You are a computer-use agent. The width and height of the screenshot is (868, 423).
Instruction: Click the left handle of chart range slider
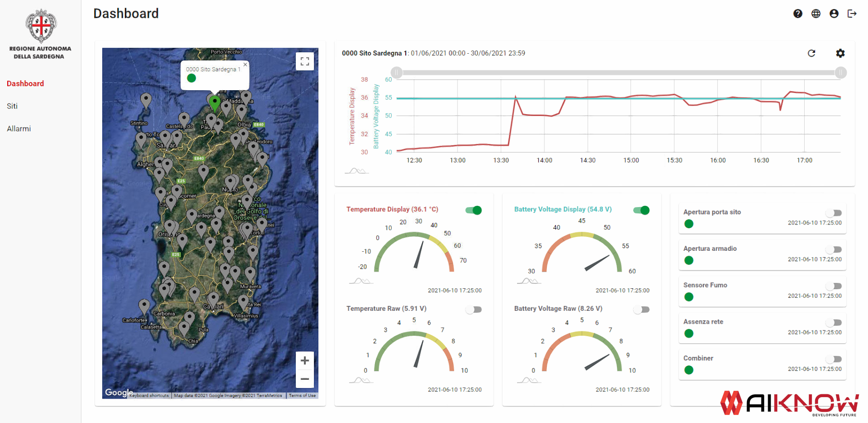(397, 72)
